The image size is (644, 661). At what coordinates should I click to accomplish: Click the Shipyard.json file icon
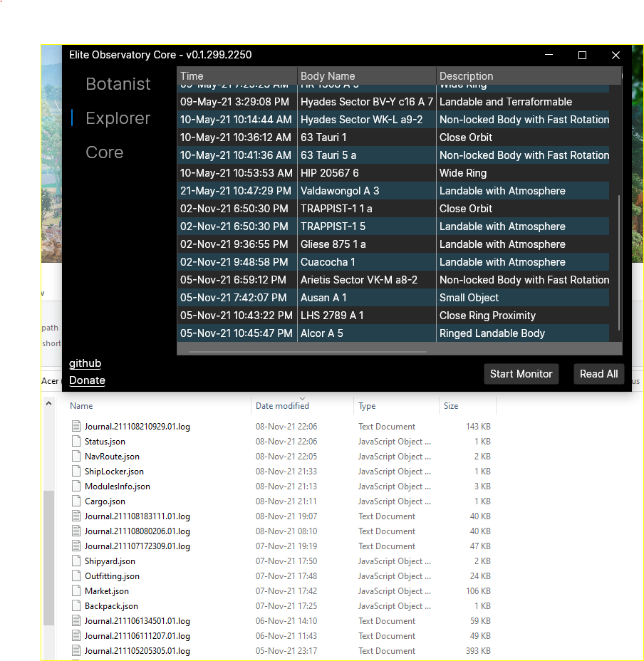click(76, 561)
